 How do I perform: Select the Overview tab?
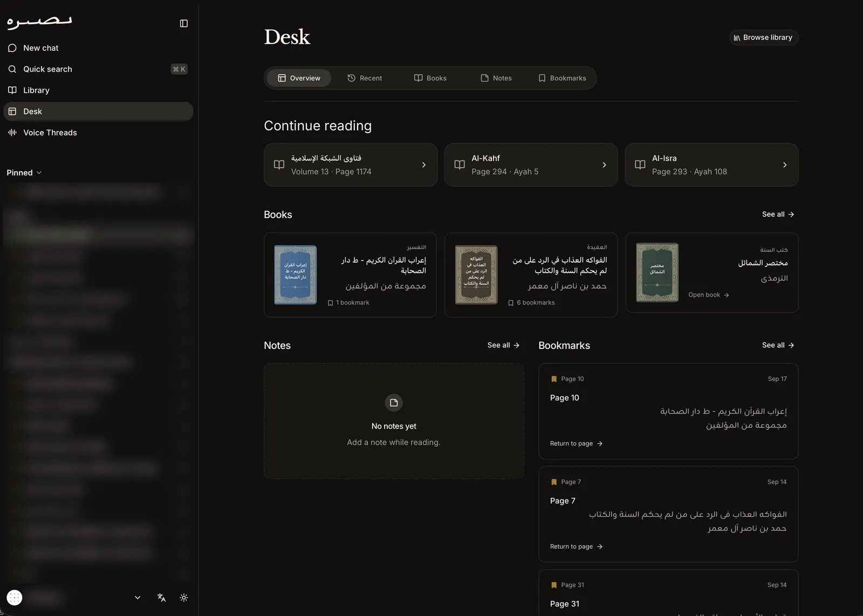pos(299,78)
